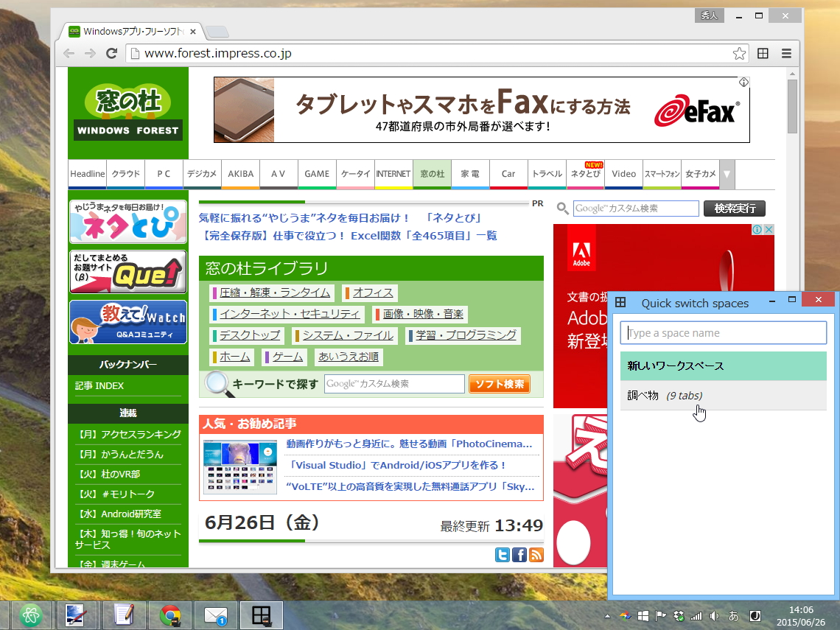Click the Chrome address bar URL
The height and width of the screenshot is (630, 840).
pyautogui.click(x=218, y=53)
